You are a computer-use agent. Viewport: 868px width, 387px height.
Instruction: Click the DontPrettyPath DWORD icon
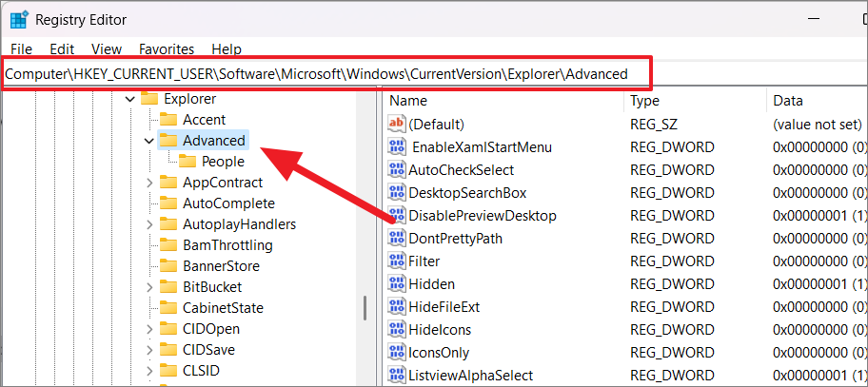pyautogui.click(x=397, y=239)
